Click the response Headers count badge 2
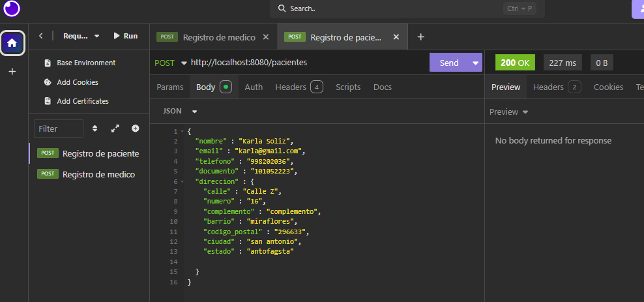 pyautogui.click(x=575, y=87)
